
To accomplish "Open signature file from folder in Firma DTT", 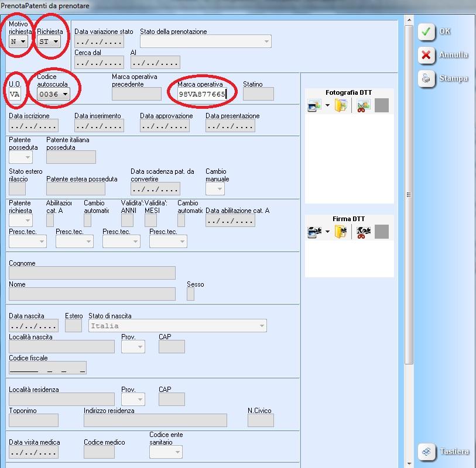I will click(341, 232).
